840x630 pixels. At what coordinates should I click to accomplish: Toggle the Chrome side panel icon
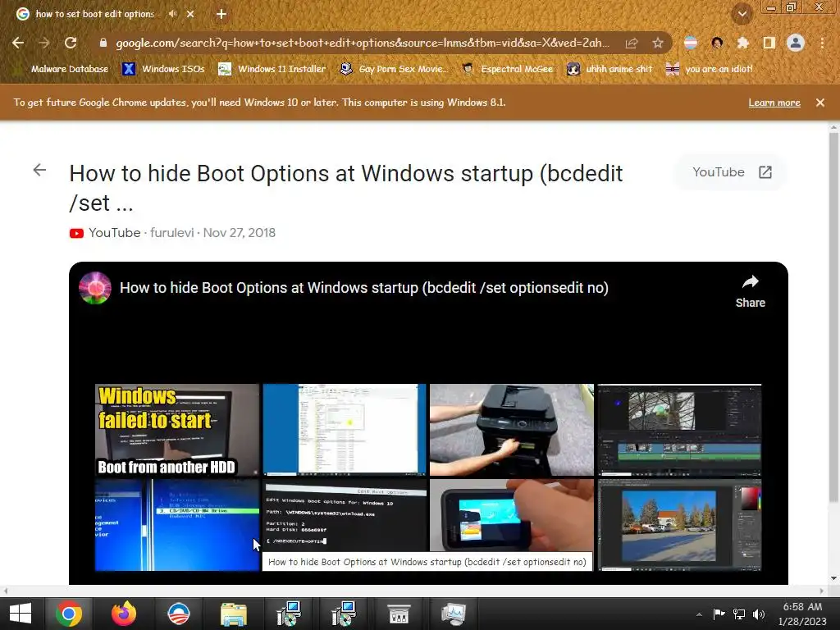pyautogui.click(x=769, y=43)
